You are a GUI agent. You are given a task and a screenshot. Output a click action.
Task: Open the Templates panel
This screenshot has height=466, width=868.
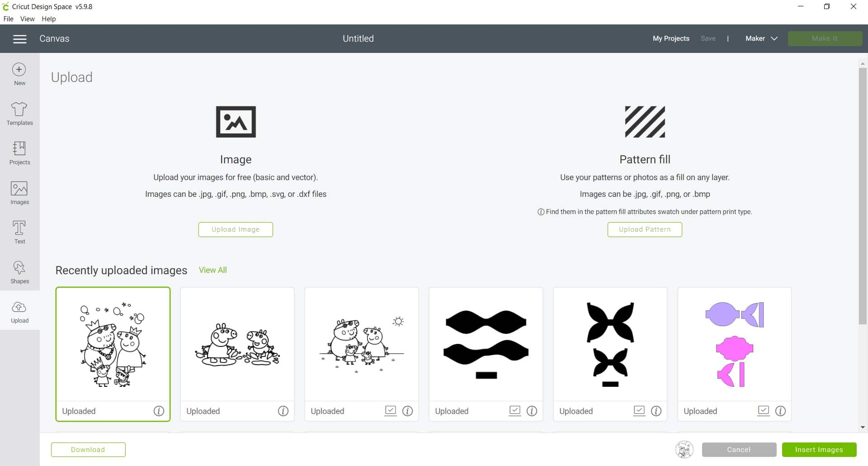point(19,114)
